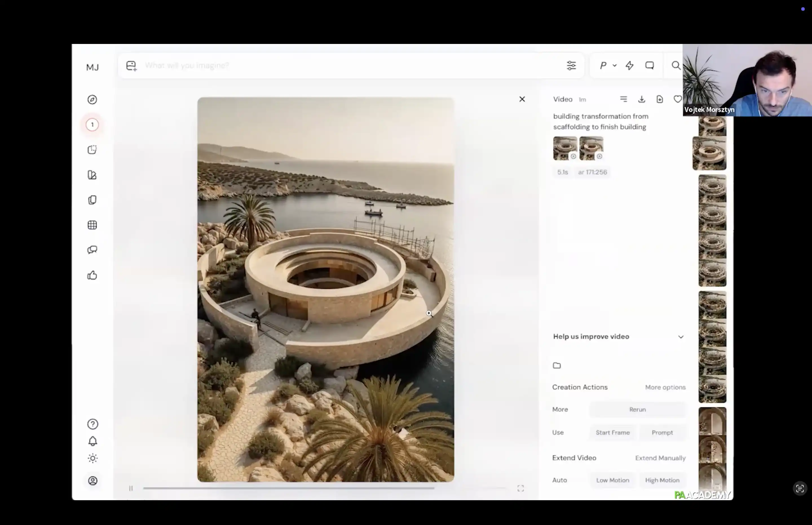Toggle fast mode lightning icon
Image resolution: width=812 pixels, height=525 pixels.
[x=630, y=65]
